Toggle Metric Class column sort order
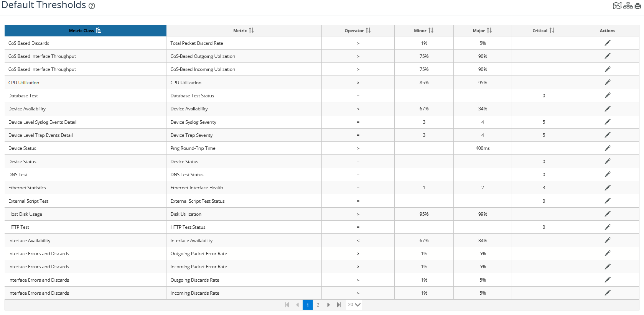Viewport: 644px width, 315px height. [85, 31]
